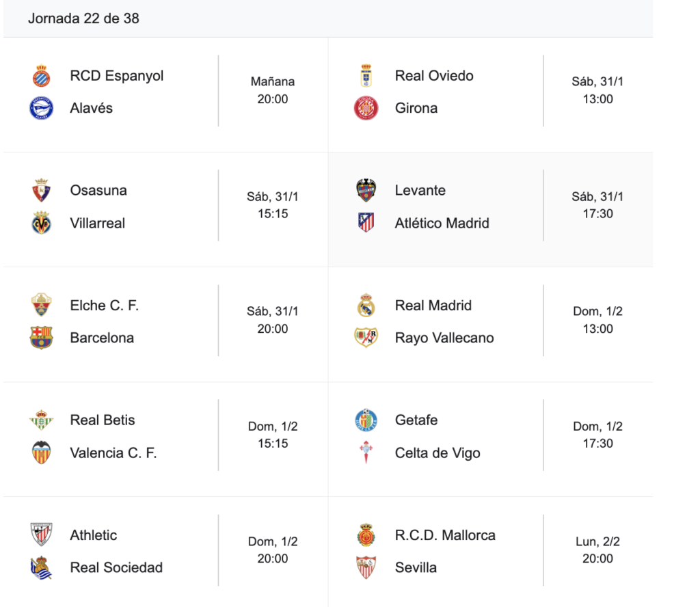The image size is (700, 607).
Task: Click the Athletic club crest
Action: (x=42, y=535)
